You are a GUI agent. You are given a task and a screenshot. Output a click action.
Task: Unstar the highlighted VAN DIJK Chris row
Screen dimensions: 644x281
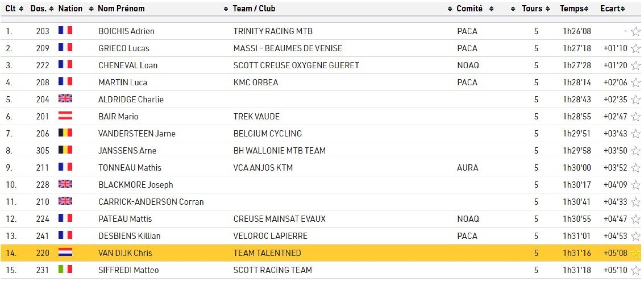(635, 253)
